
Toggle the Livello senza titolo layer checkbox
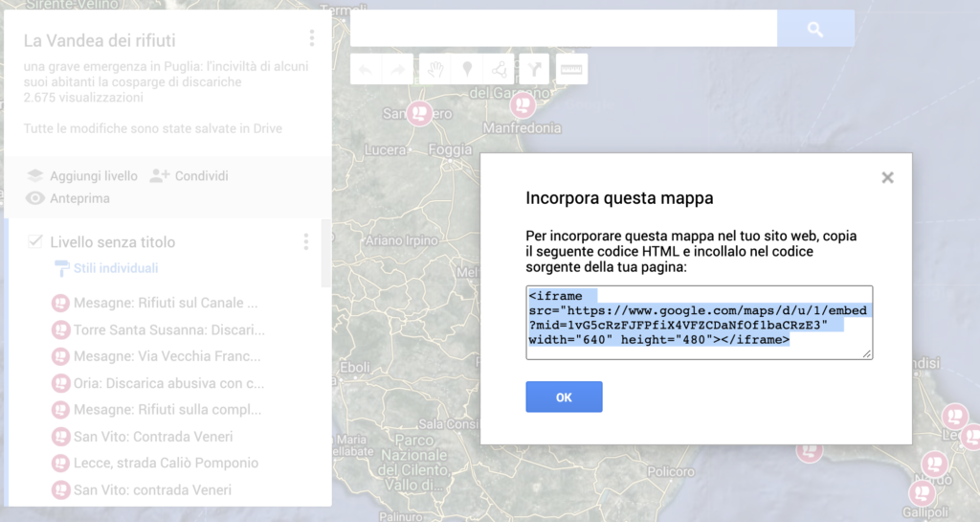tap(35, 241)
